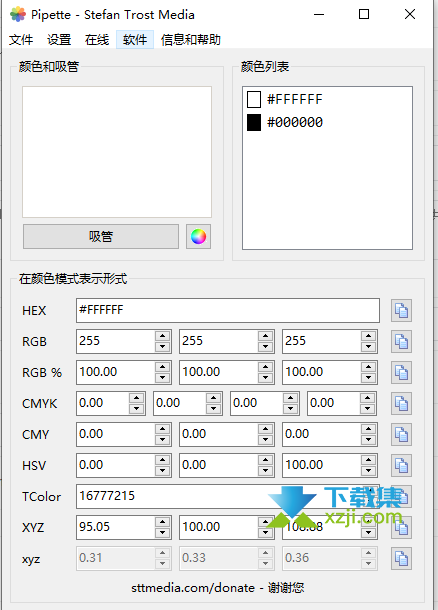Copy the HEX value with copy icon

point(401,310)
